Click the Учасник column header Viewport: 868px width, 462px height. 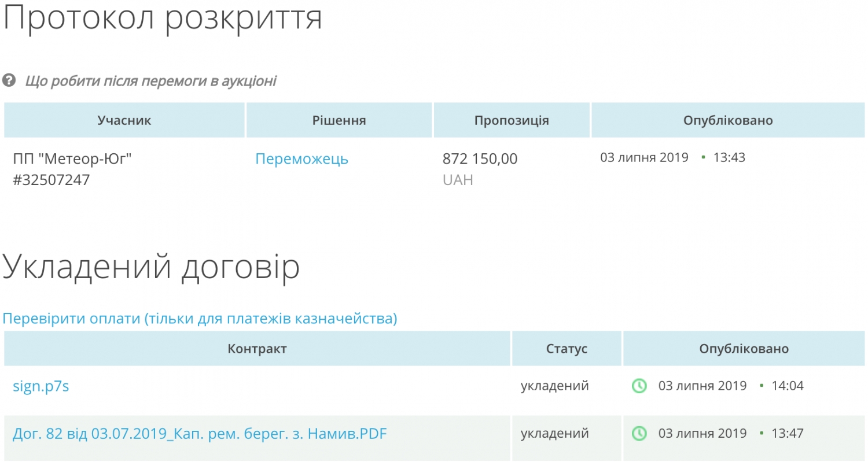[x=124, y=121]
